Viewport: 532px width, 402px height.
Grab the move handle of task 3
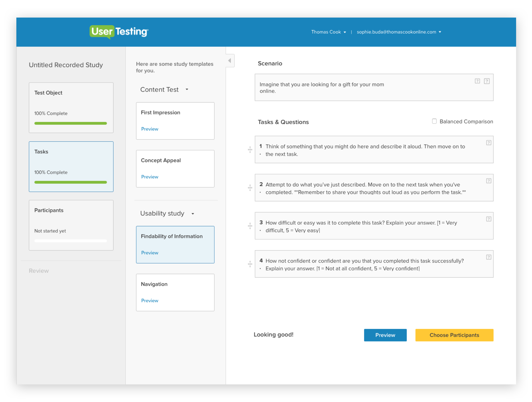click(250, 226)
